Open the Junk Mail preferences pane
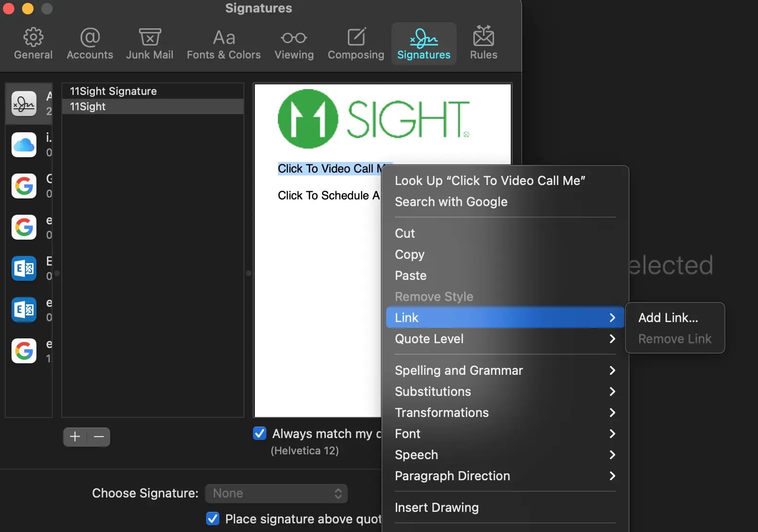This screenshot has height=532, width=758. [x=149, y=44]
